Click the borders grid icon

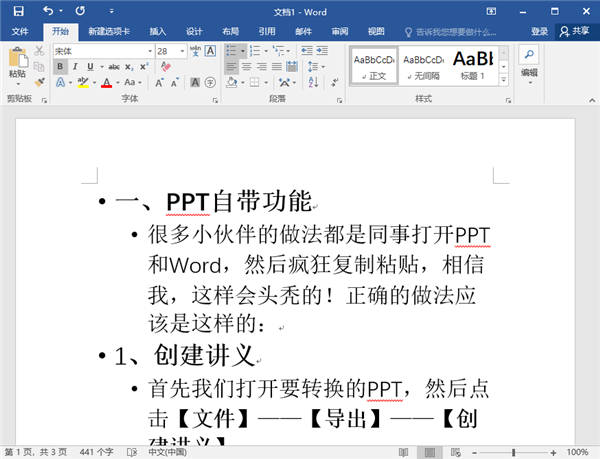[254, 82]
